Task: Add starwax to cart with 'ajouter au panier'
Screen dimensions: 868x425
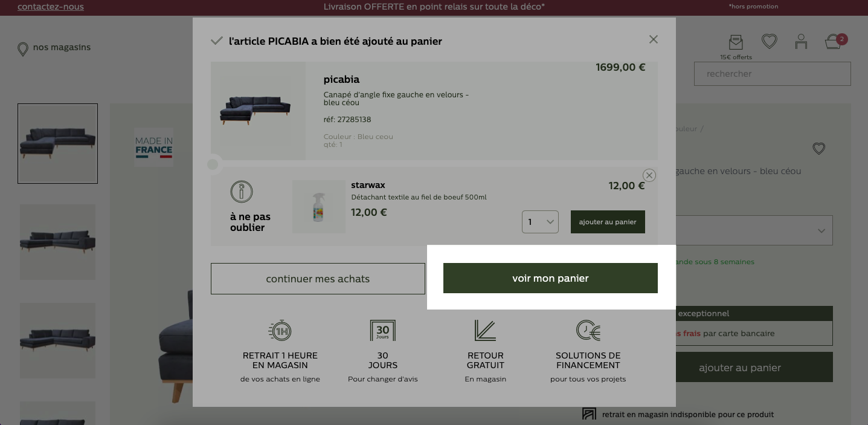Action: tap(608, 222)
